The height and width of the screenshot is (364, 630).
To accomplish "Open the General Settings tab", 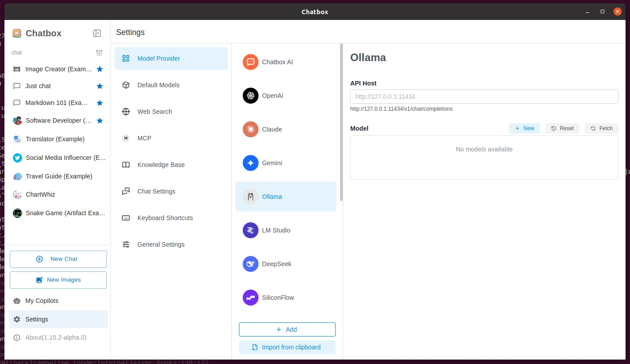I will point(171,244).
